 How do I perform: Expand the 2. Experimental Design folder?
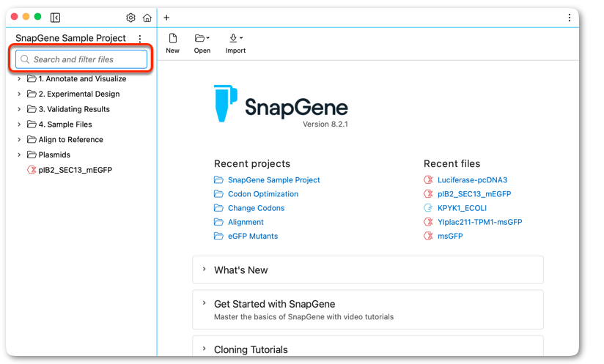(19, 94)
